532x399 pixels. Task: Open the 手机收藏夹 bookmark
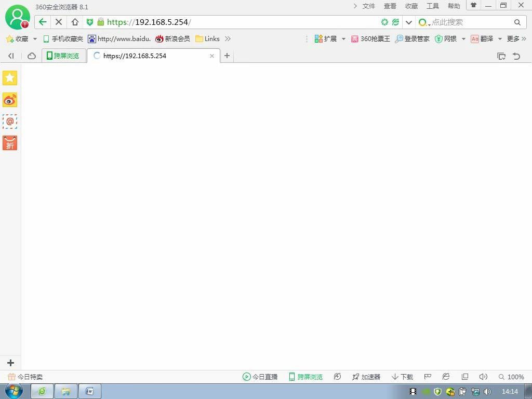63,38
